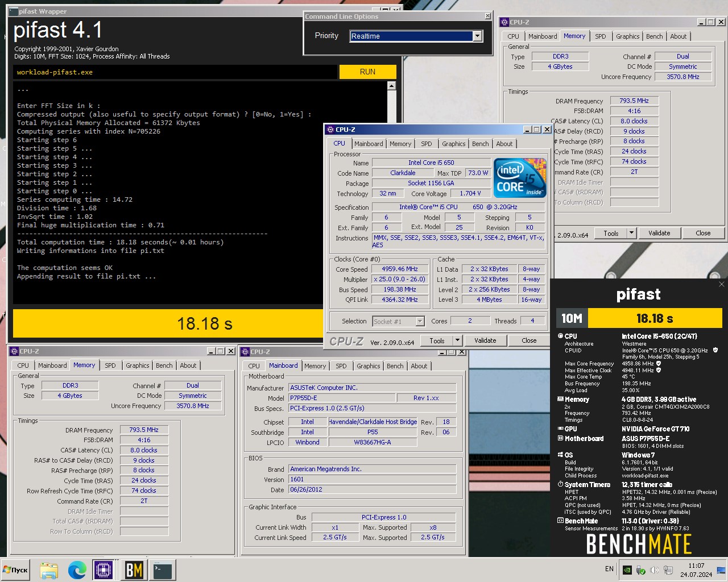Click the Multiplier value x 25.0 (9.0 - 26.0)
Image resolution: width=728 pixels, height=582 pixels.
(400, 280)
